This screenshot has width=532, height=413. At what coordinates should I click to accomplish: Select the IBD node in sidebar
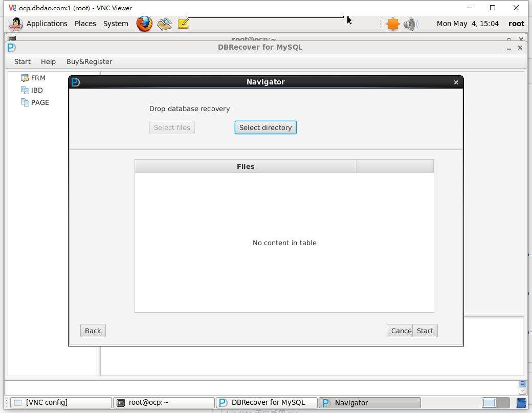[37, 90]
